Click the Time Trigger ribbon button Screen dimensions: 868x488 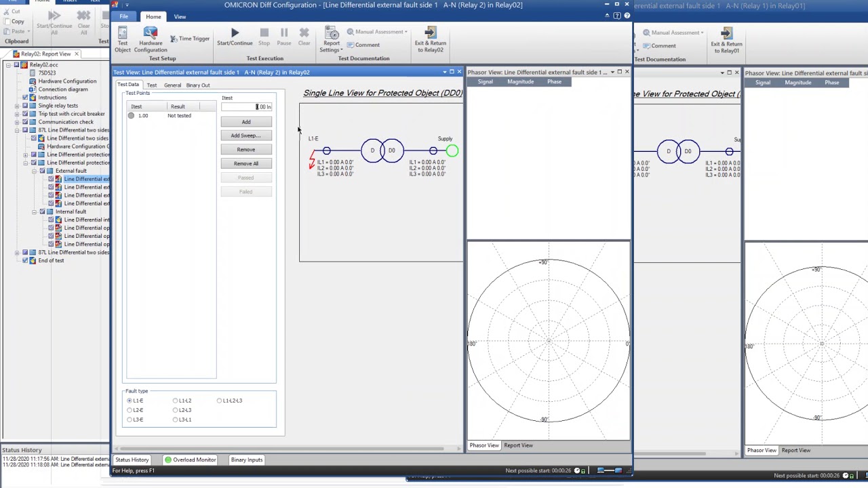190,39
